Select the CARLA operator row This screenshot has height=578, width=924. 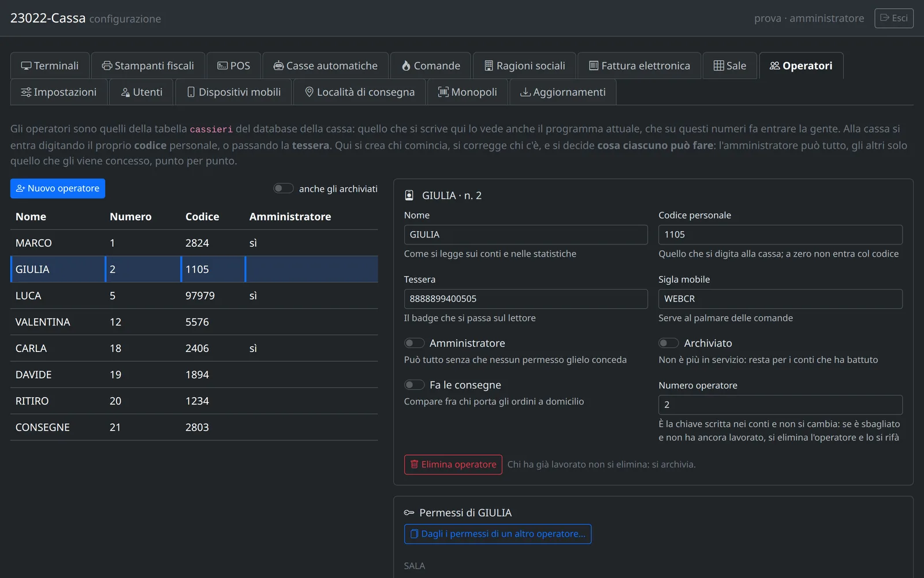[194, 349]
